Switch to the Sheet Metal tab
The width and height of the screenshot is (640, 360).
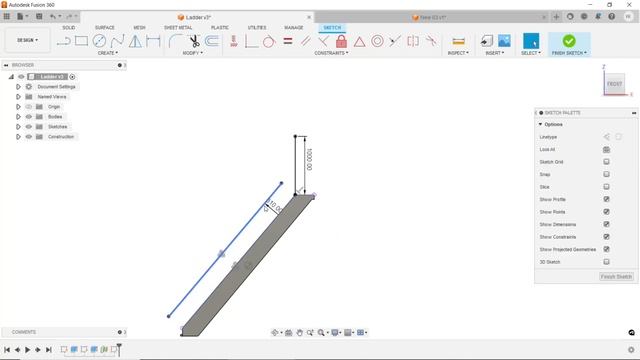coord(178,27)
